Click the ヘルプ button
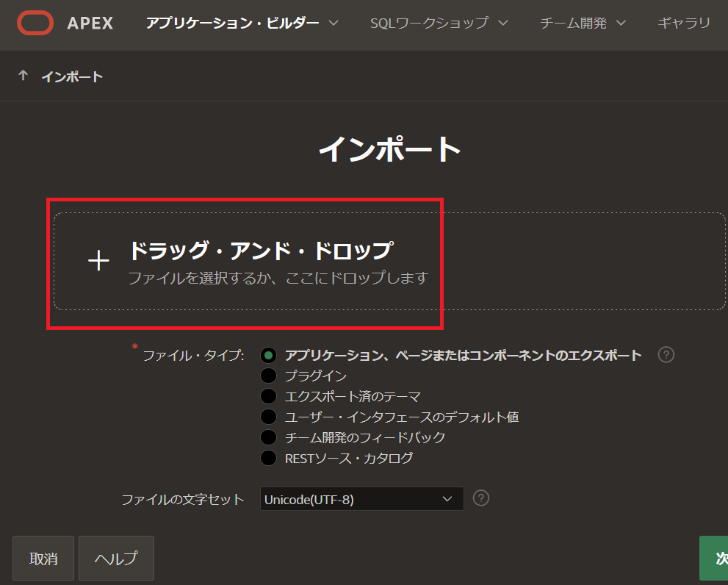Viewport: 728px width, 585px height. tap(116, 558)
